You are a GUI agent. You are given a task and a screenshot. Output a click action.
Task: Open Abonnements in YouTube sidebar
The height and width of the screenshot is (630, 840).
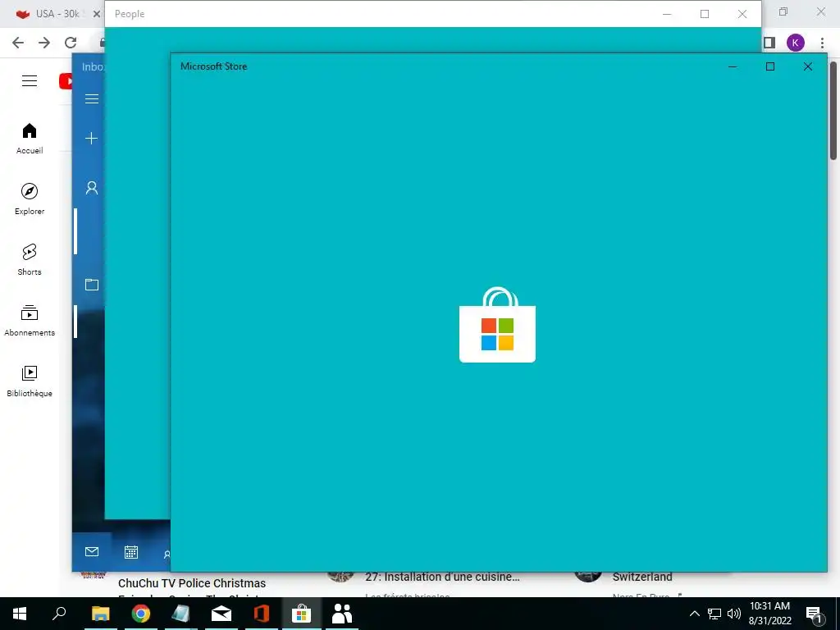click(30, 321)
